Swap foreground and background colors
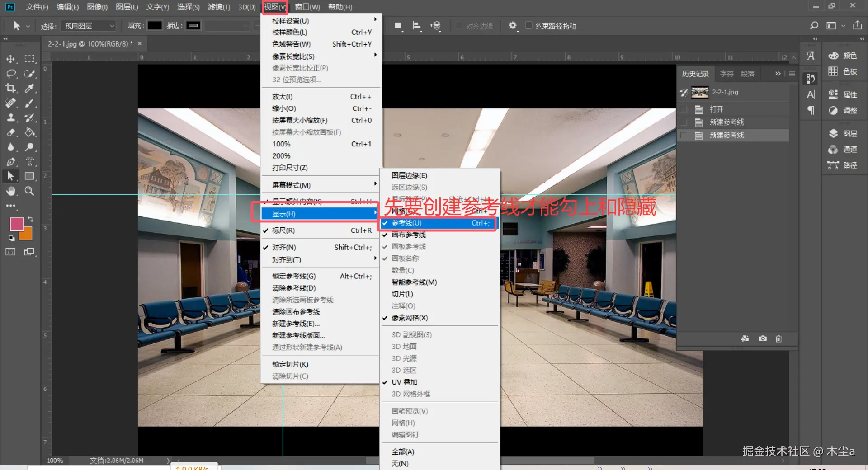Screen dimensions: 868x470 coord(30,219)
